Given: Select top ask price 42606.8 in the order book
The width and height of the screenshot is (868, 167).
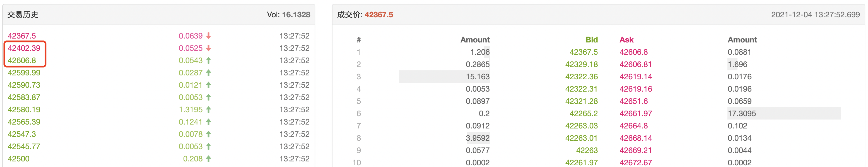Looking at the screenshot, I should point(633,52).
